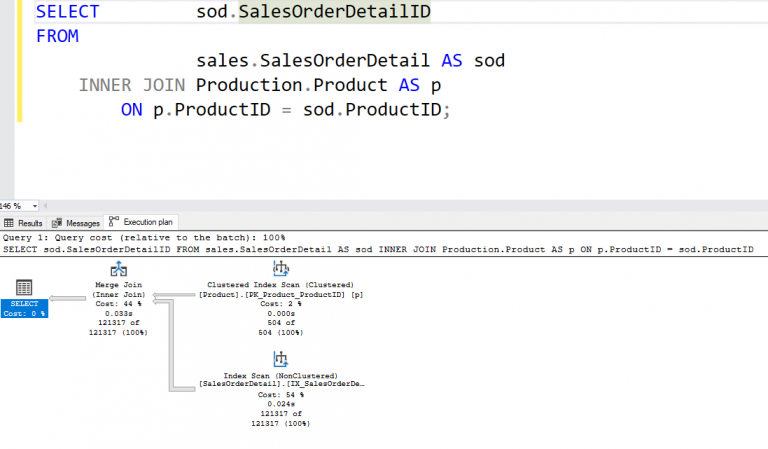
Task: Click the SQL statement text under Query 1 header
Action: click(x=378, y=248)
